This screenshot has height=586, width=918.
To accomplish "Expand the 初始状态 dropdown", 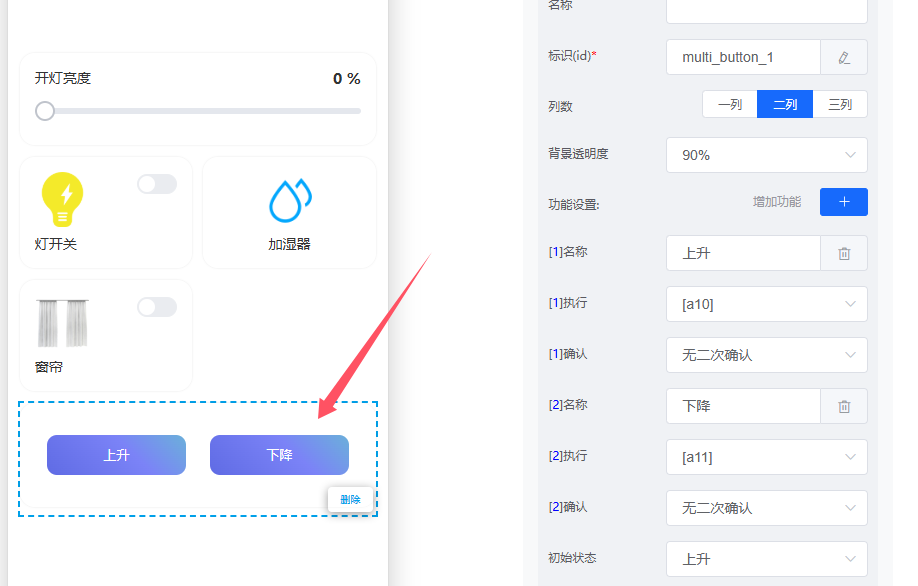I will 766,559.
